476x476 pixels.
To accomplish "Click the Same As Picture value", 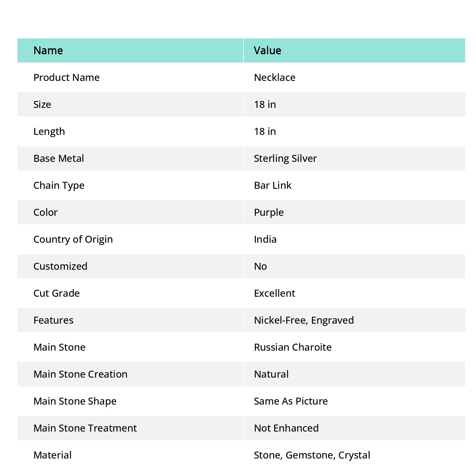I will (291, 401).
